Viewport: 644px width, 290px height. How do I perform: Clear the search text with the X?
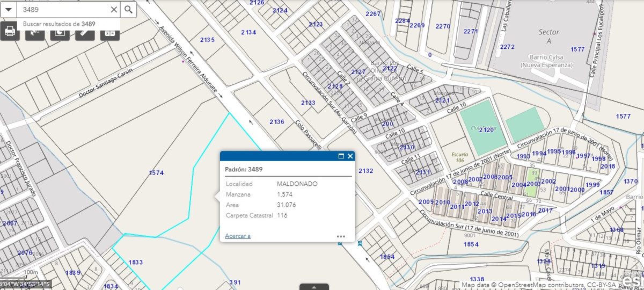click(x=114, y=9)
